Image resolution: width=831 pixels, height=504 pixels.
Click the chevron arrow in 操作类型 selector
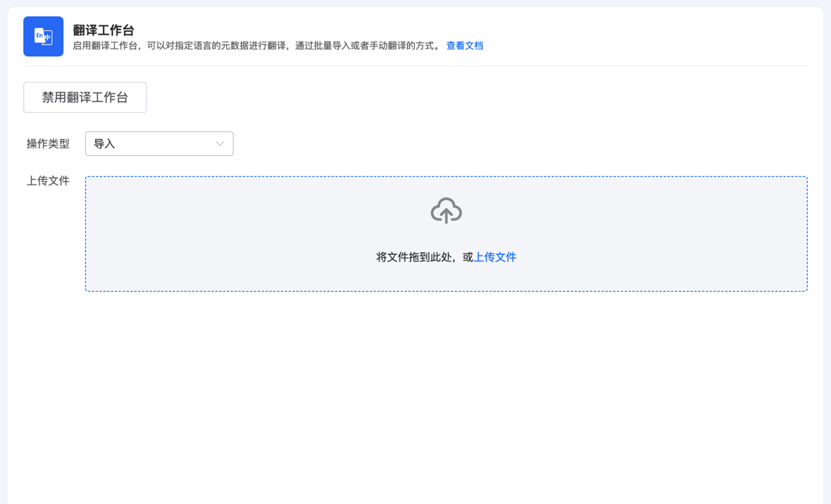coord(219,144)
